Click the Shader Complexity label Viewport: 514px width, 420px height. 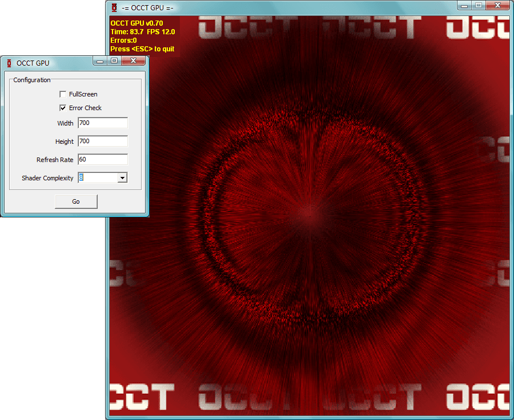pyautogui.click(x=47, y=178)
